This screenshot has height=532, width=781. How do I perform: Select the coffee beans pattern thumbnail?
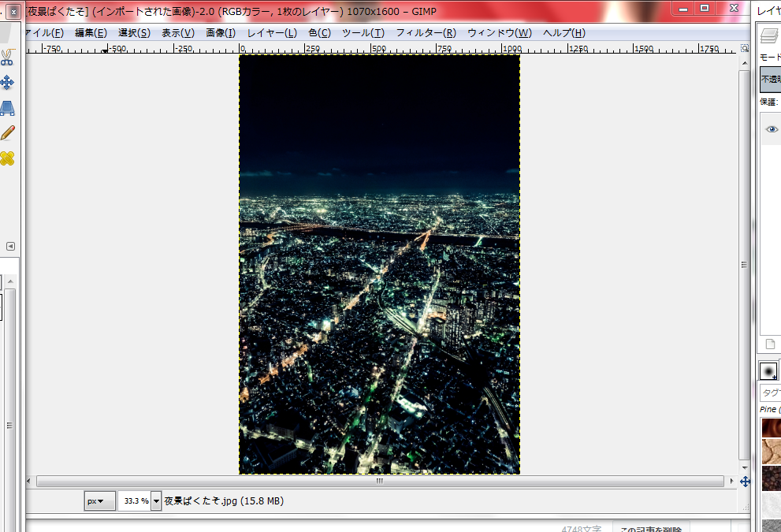point(771,478)
